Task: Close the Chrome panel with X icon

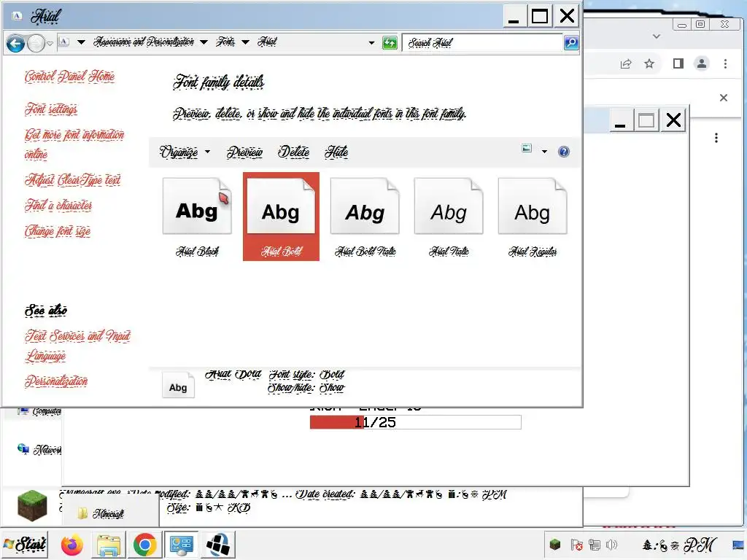Action: (724, 98)
